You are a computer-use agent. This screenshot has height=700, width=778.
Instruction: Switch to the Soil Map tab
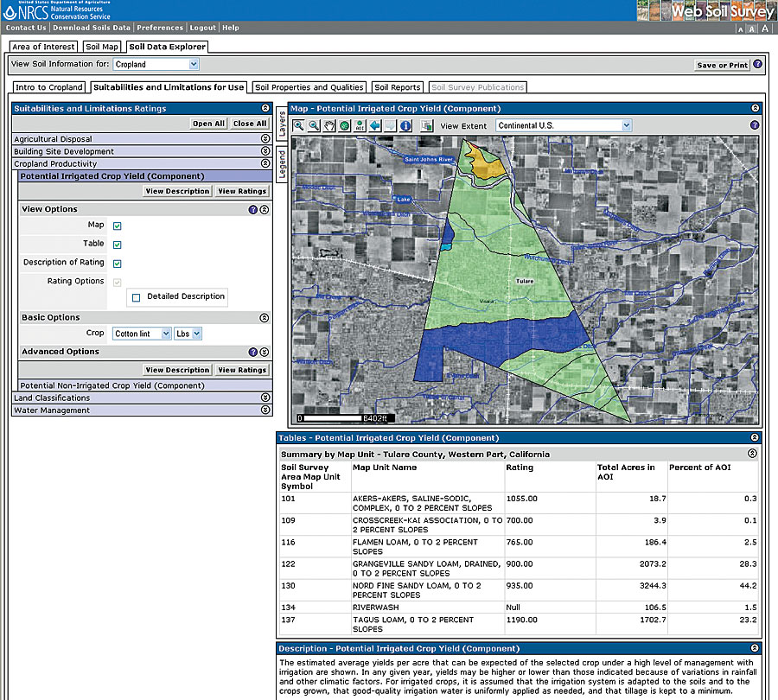pos(102,47)
